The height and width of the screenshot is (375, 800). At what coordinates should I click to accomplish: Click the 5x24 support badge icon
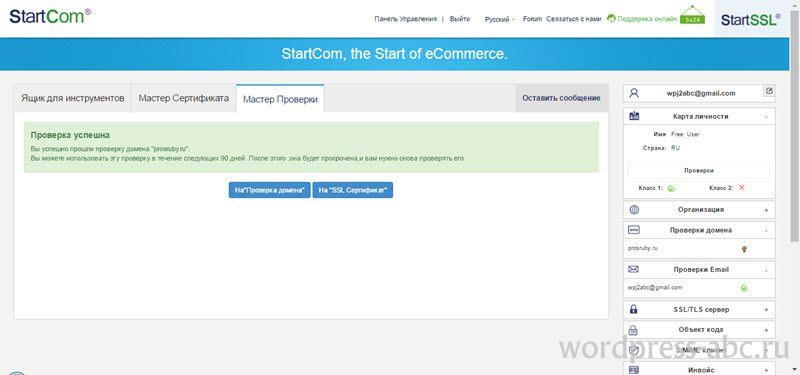(692, 15)
